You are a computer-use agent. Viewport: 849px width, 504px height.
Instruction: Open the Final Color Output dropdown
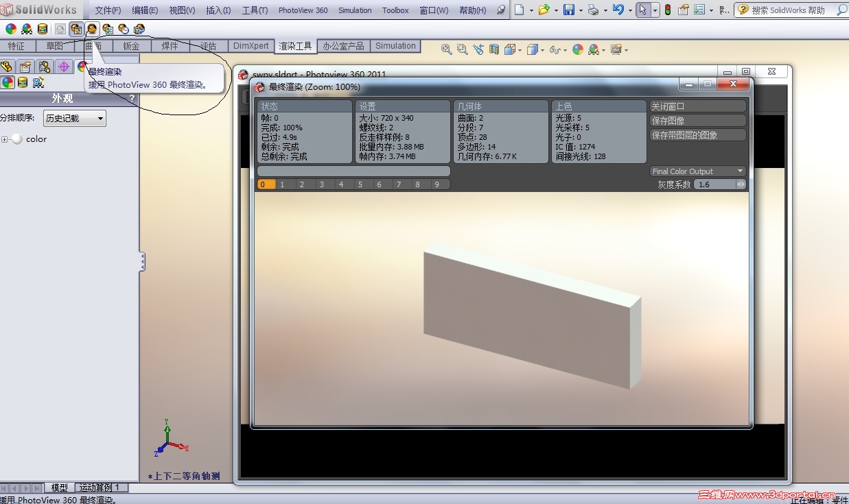pyautogui.click(x=698, y=171)
